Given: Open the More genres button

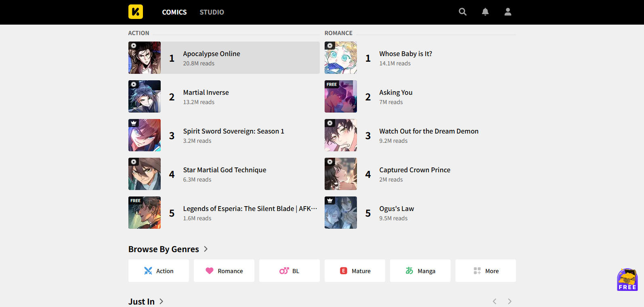Looking at the screenshot, I should coord(486,271).
